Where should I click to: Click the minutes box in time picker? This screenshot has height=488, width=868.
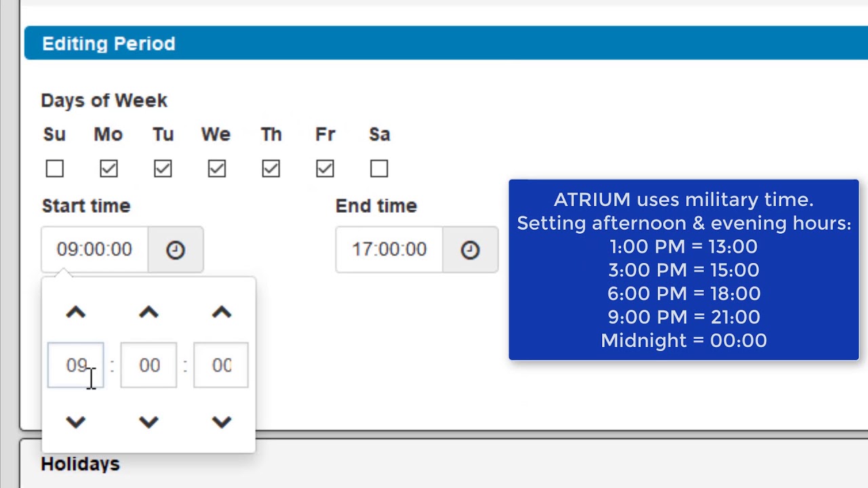(x=149, y=365)
